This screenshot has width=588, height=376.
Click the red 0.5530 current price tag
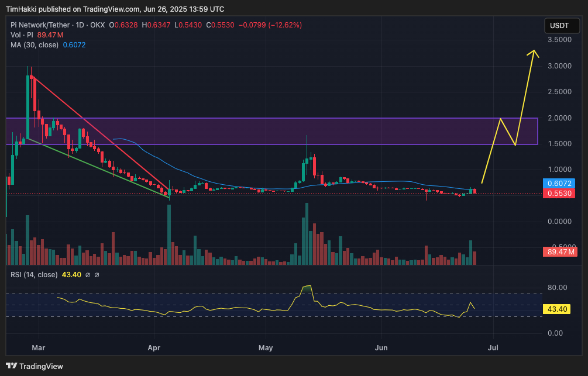coord(559,194)
